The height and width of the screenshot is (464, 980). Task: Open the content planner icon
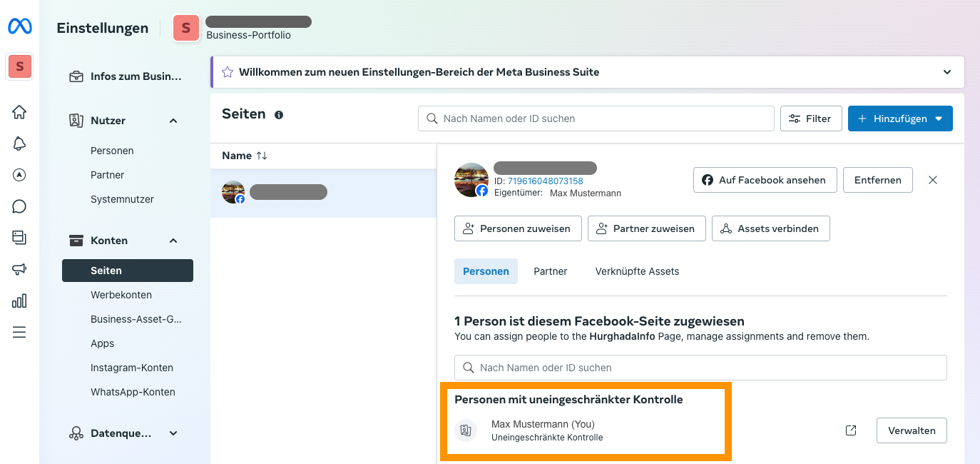click(19, 238)
